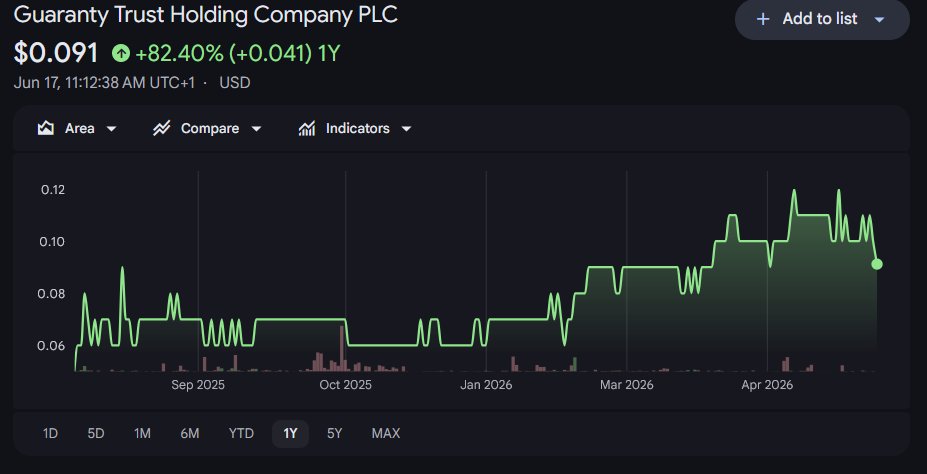Screen dimensions: 927x474
Task: Click the +82.40% (+0.041) 1Y change text
Action: click(238, 54)
